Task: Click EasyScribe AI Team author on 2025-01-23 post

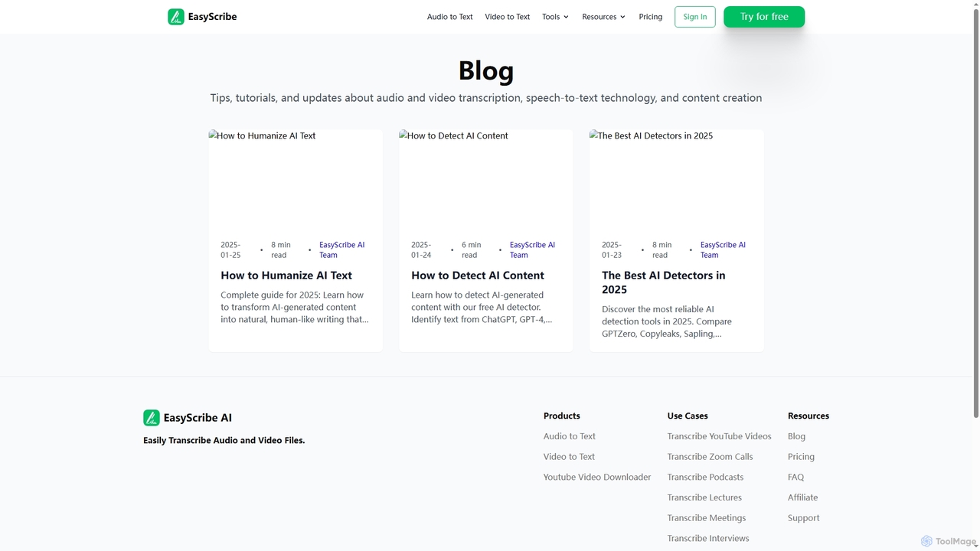Action: click(723, 249)
